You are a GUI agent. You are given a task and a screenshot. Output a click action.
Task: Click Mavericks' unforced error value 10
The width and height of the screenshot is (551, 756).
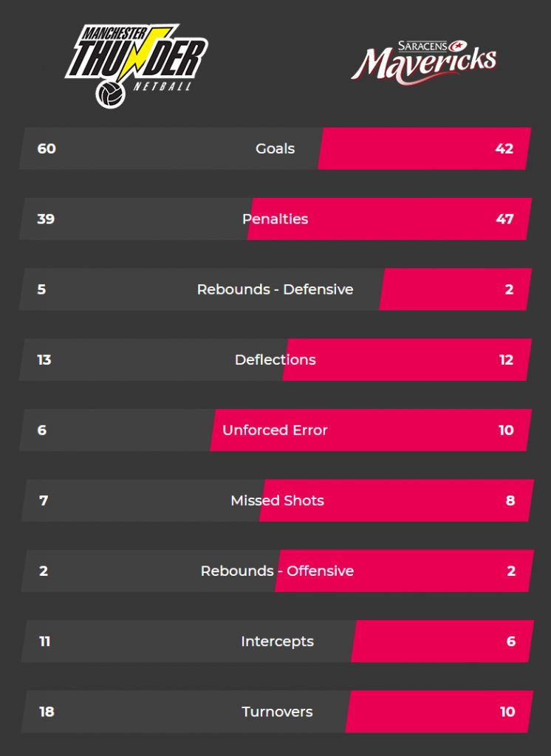(506, 430)
